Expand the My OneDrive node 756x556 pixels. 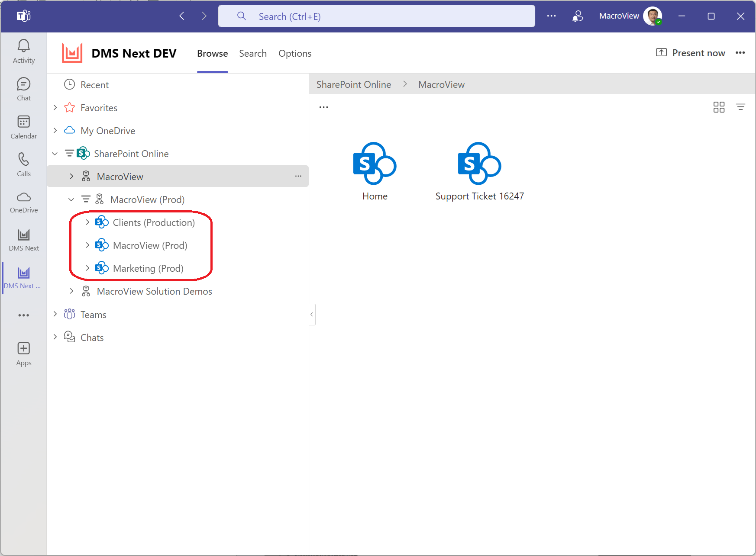click(55, 130)
